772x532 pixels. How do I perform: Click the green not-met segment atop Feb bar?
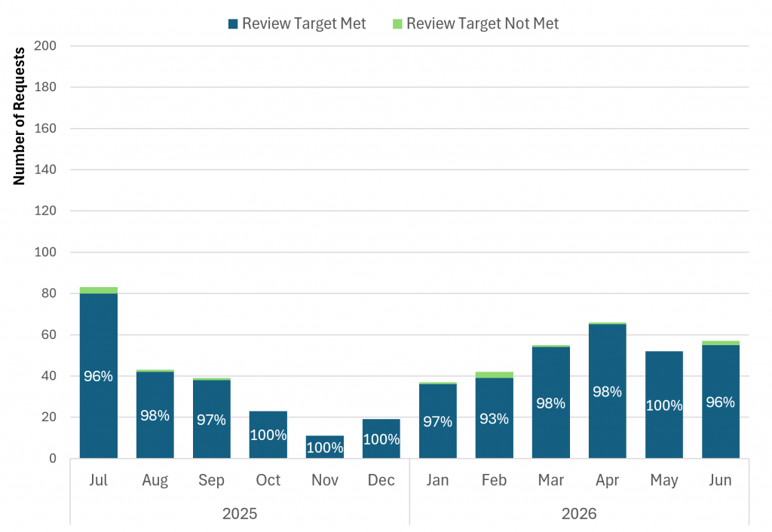495,375
